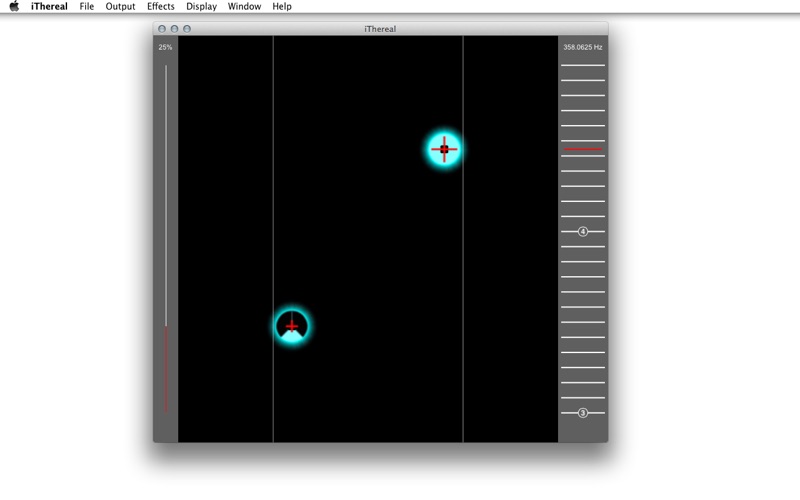Screen dimensions: 800x500
Task: Open the Help menu
Action: (282, 6)
